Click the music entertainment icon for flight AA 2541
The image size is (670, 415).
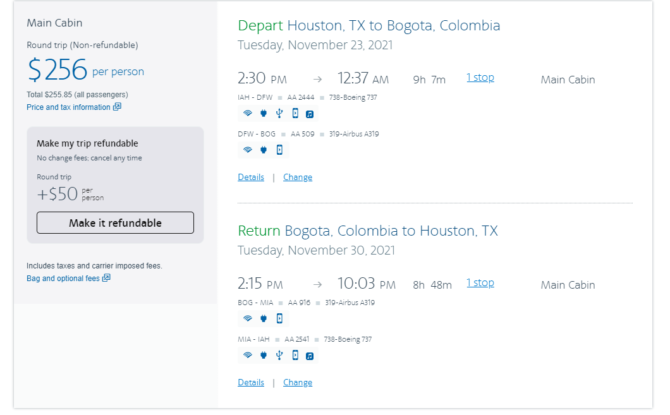[310, 356]
